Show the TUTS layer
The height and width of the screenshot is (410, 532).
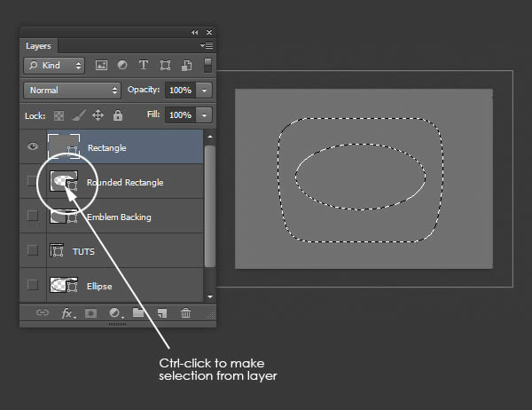(x=33, y=250)
